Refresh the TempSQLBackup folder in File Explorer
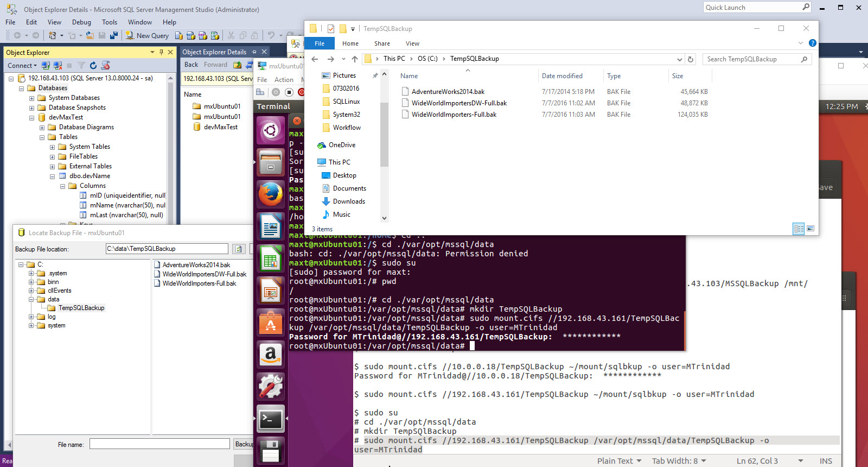 [691, 59]
